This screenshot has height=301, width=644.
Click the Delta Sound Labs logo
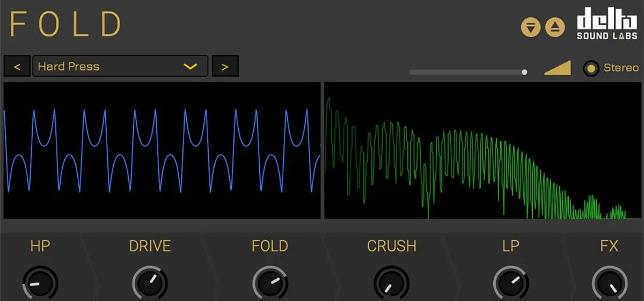[x=607, y=24]
